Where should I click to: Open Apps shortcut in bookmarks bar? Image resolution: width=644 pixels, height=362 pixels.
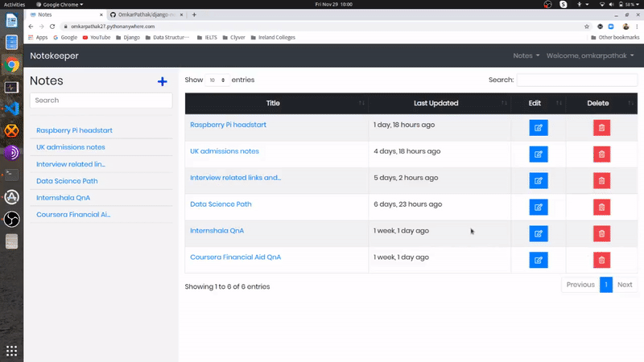tap(38, 37)
